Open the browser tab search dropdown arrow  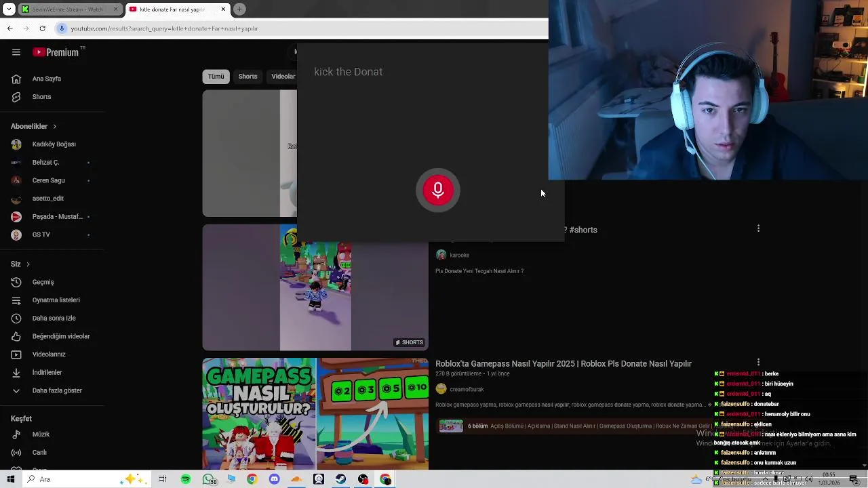pos(9,9)
